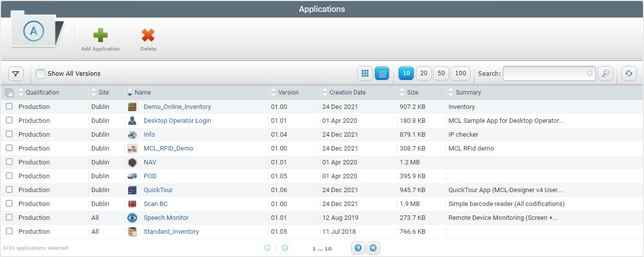The height and width of the screenshot is (257, 644).
Task: Open the Speech Monitor link
Action: pos(166,218)
